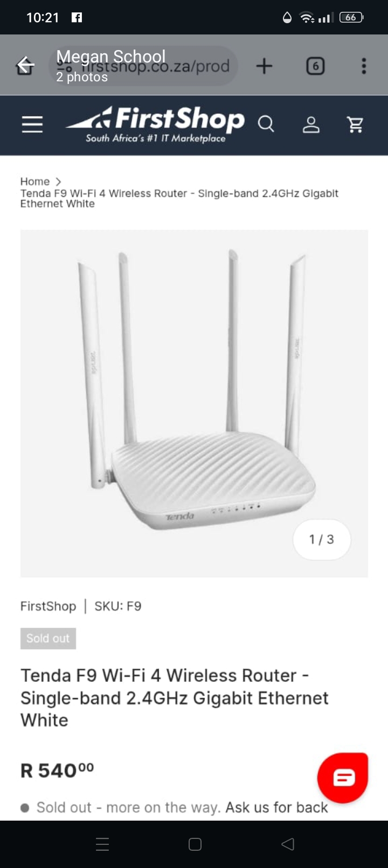Open the FirstShop hamburger navigation menu
Viewport: 388px width, 868px height.
32,124
